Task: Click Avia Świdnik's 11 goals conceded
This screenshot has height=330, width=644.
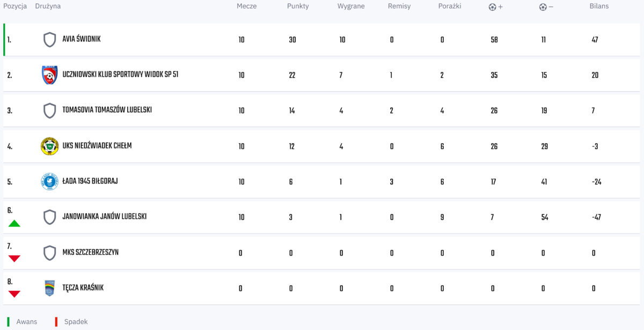Action: click(x=544, y=40)
